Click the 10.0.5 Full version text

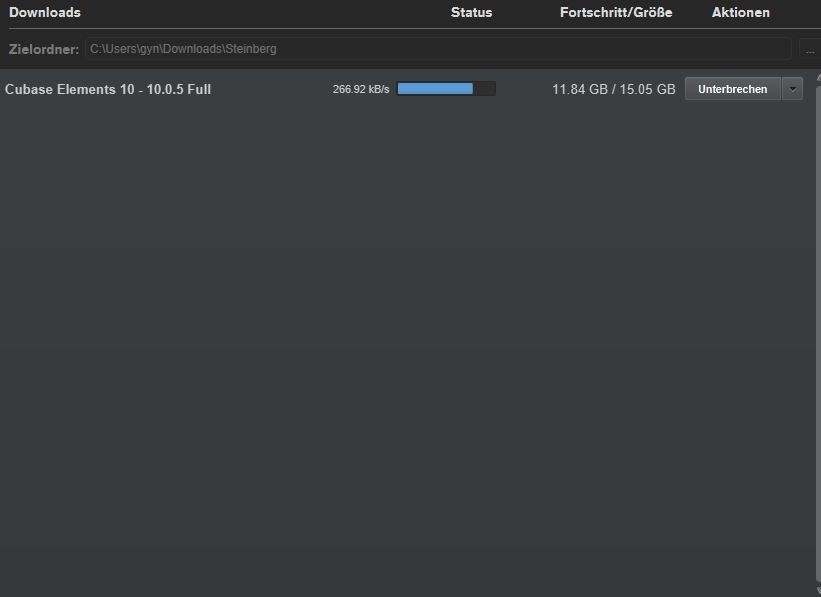pos(179,89)
